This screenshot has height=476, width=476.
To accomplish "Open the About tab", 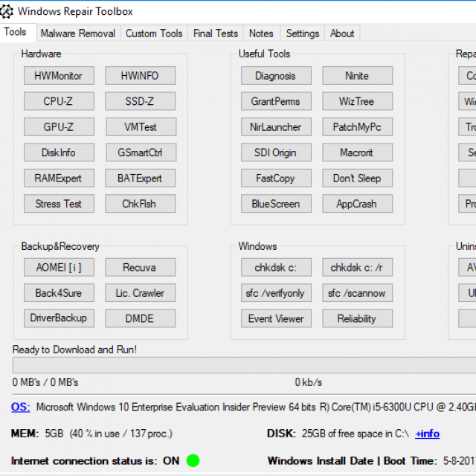I will point(342,33).
